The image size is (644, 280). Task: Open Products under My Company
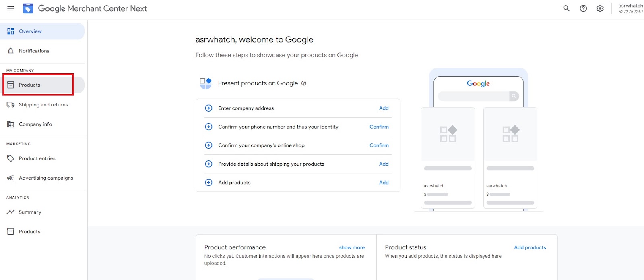pyautogui.click(x=42, y=85)
